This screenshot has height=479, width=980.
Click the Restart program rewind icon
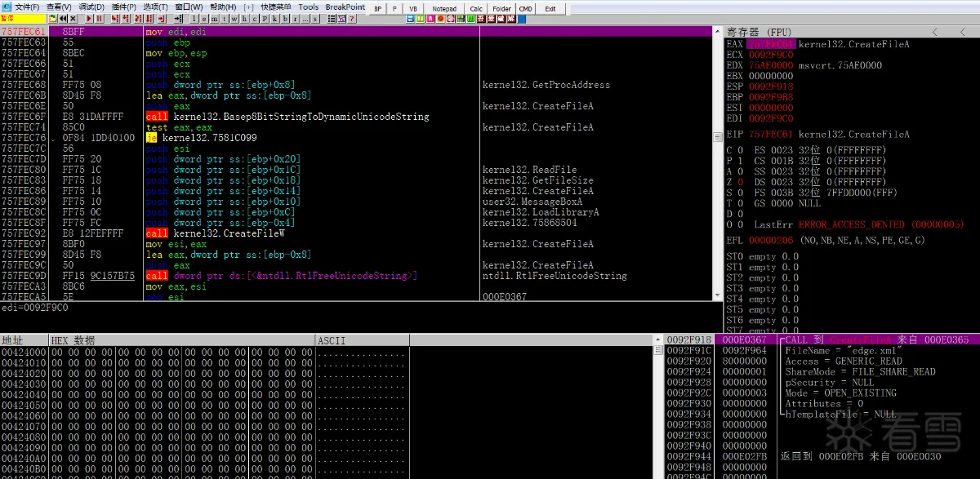63,18
